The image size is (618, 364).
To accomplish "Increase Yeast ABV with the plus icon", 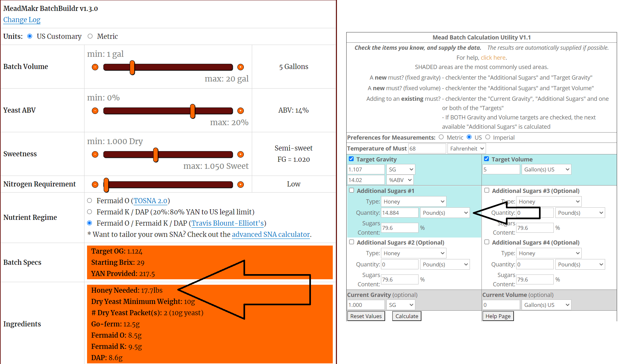I will [x=241, y=110].
